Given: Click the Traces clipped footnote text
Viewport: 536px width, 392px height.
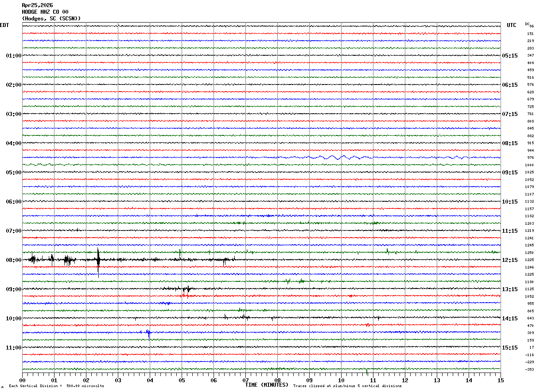Looking at the screenshot, I should 347,386.
